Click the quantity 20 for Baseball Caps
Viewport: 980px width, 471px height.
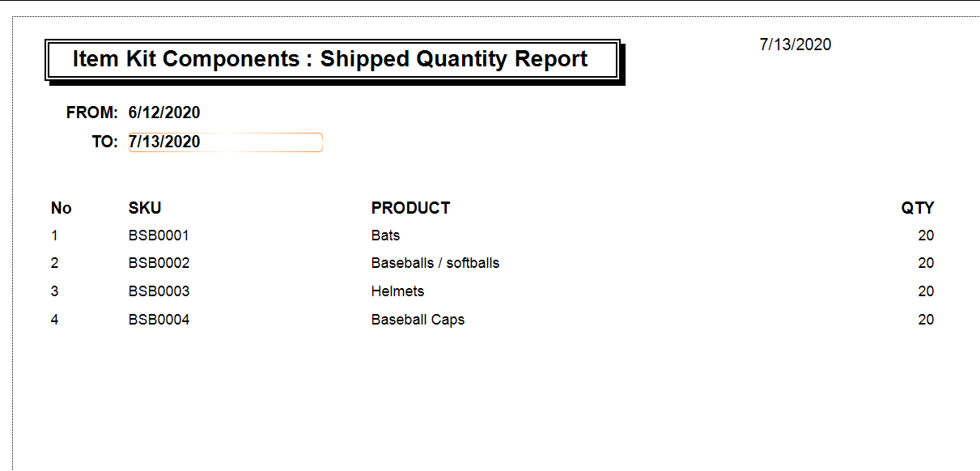(926, 320)
